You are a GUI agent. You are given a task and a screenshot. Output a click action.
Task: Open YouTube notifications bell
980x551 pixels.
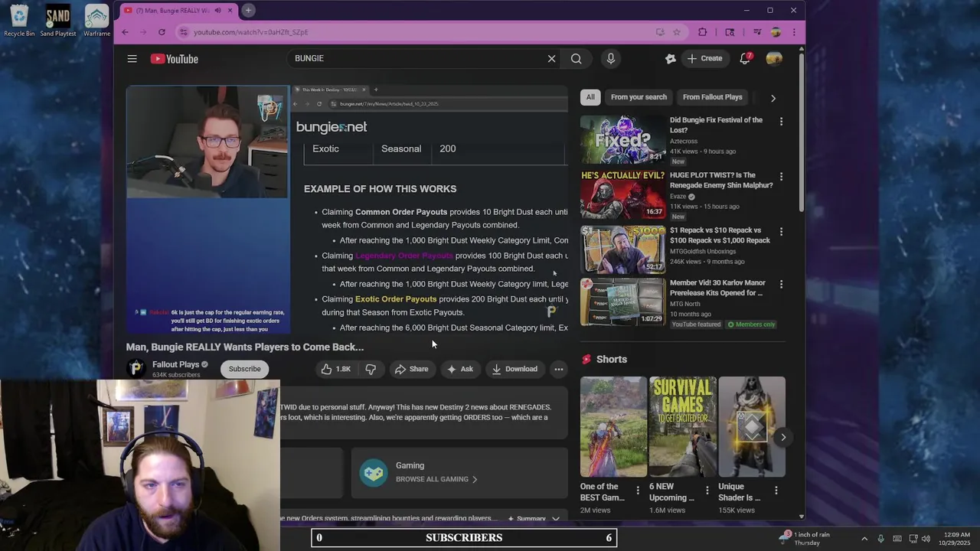745,58
